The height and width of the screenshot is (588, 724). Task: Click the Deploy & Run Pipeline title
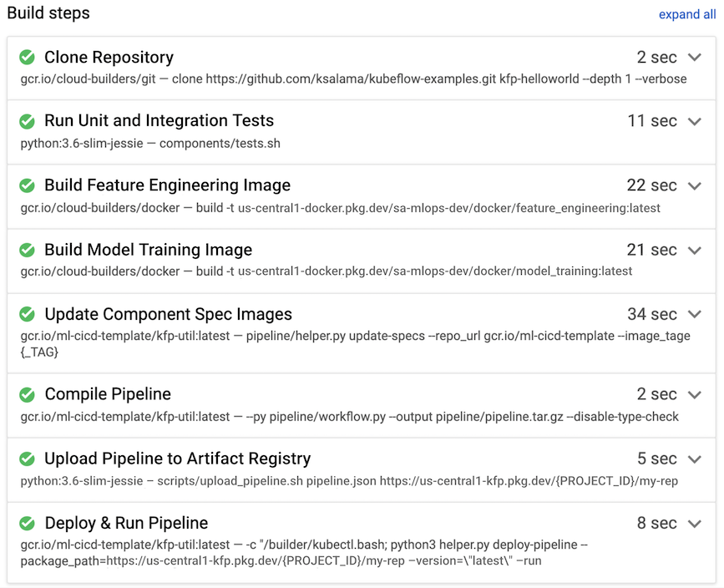[126, 524]
